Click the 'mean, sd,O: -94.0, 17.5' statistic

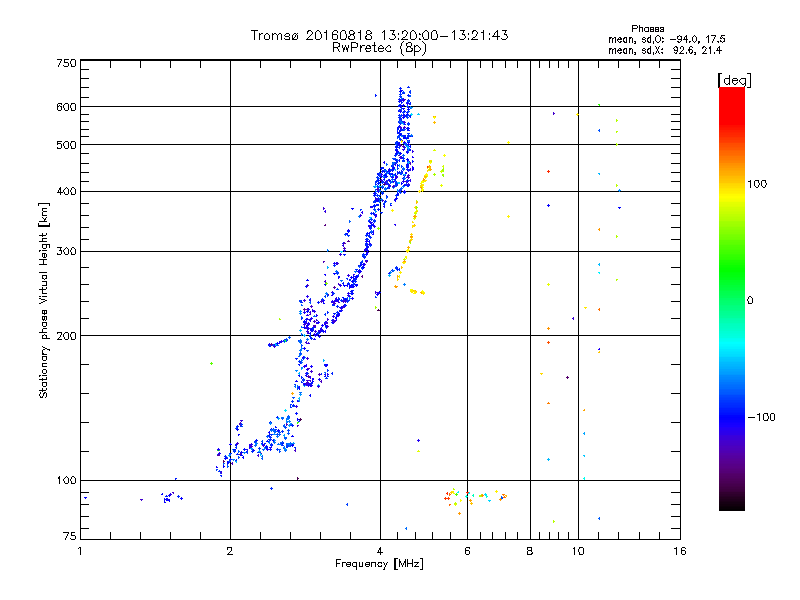pos(666,39)
